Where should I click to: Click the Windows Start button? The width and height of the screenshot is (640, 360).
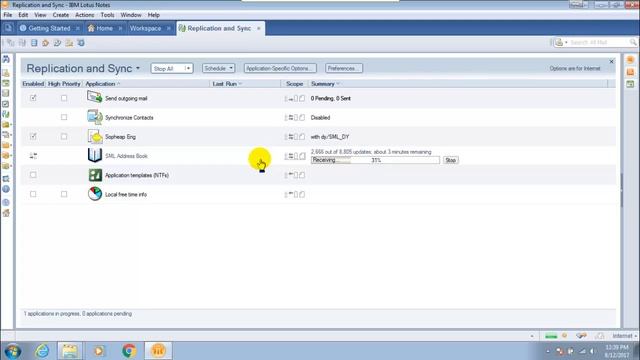[13, 351]
